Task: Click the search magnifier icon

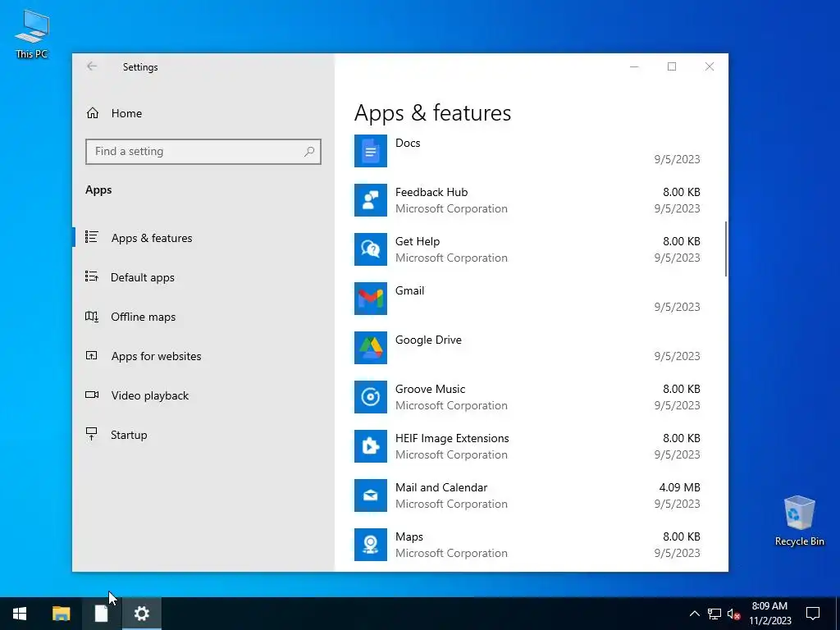Action: [309, 152]
